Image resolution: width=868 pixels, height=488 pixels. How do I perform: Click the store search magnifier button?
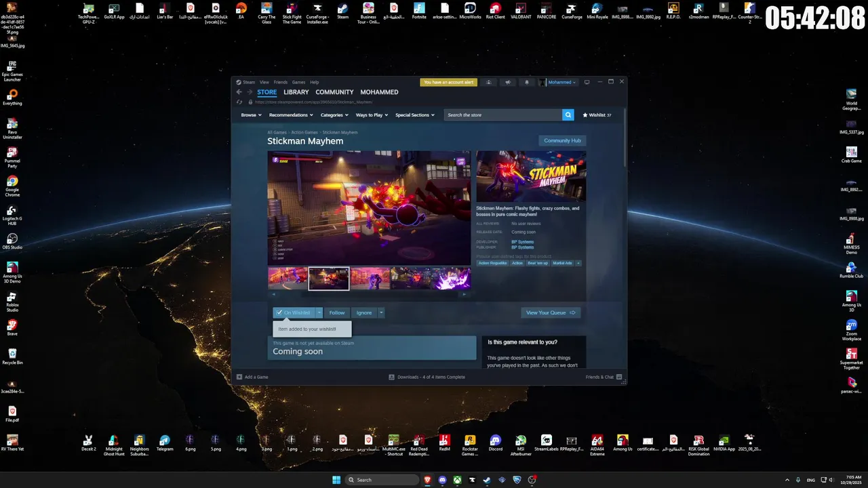click(568, 115)
